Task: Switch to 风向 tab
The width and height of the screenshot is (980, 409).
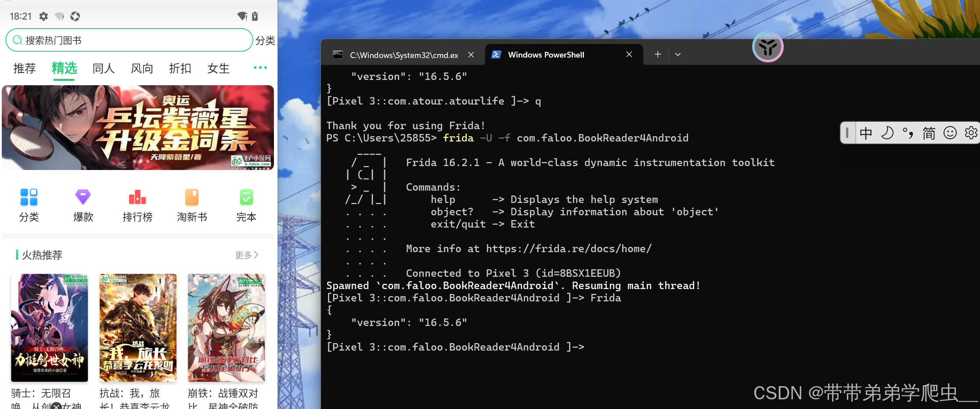Action: point(142,69)
